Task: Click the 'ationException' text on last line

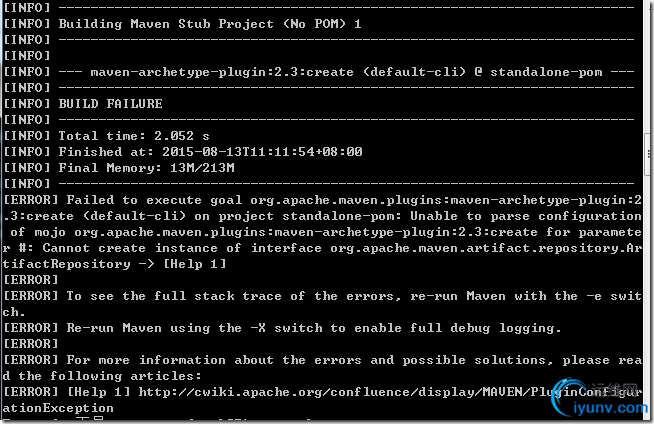Action: click(x=58, y=408)
